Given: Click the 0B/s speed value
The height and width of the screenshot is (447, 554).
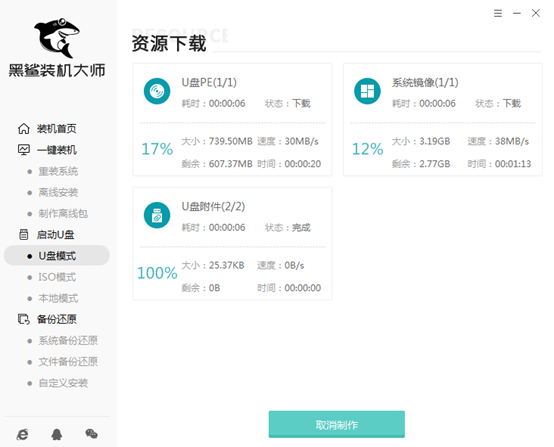Looking at the screenshot, I should pos(294,265).
